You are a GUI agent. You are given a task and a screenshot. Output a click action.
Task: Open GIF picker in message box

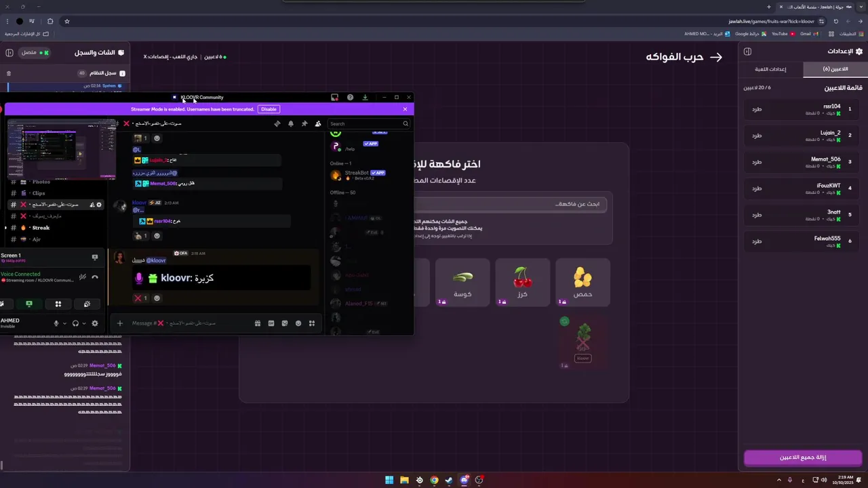271,323
